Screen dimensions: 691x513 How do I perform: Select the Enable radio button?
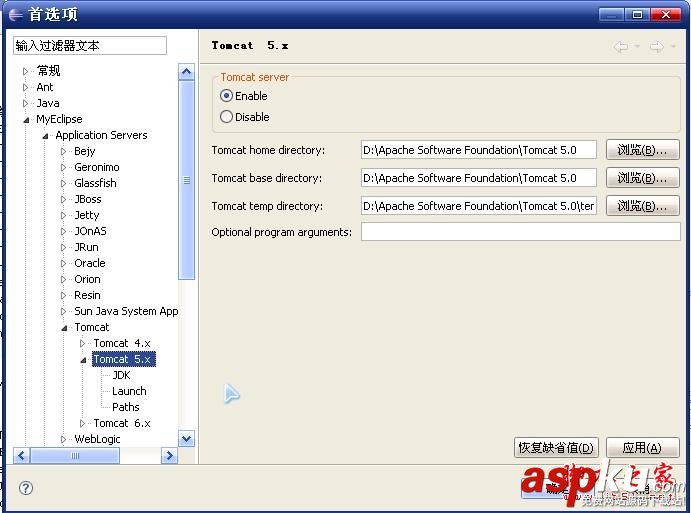click(x=226, y=96)
